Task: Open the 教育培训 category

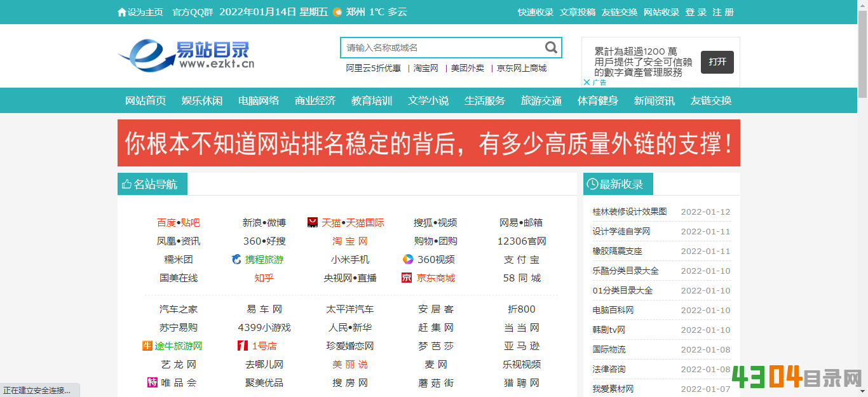Action: [x=372, y=100]
